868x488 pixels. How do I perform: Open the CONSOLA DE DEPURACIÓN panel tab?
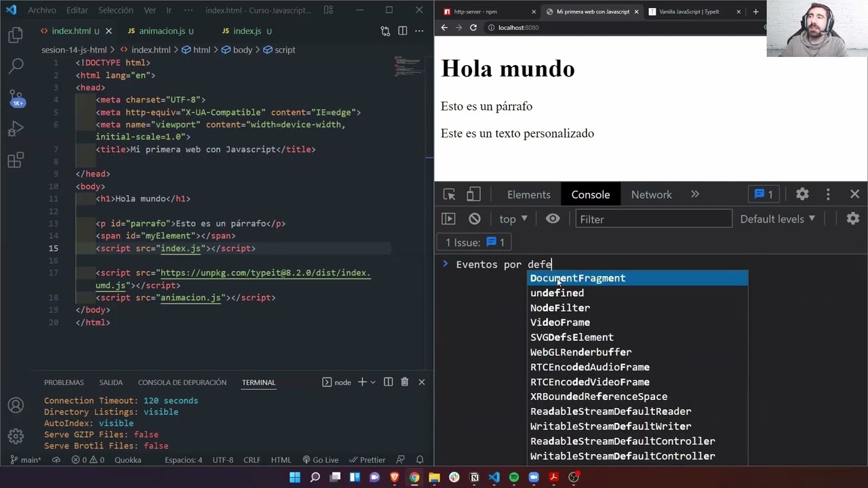[182, 382]
